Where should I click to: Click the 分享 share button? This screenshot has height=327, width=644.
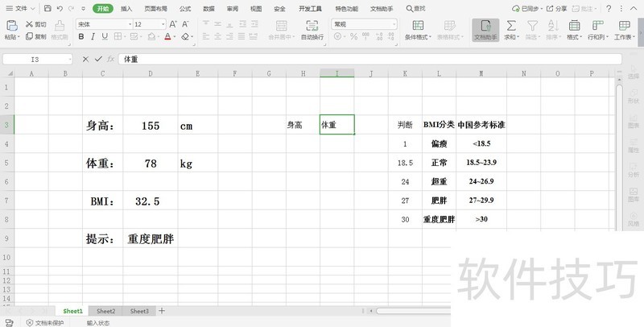556,8
